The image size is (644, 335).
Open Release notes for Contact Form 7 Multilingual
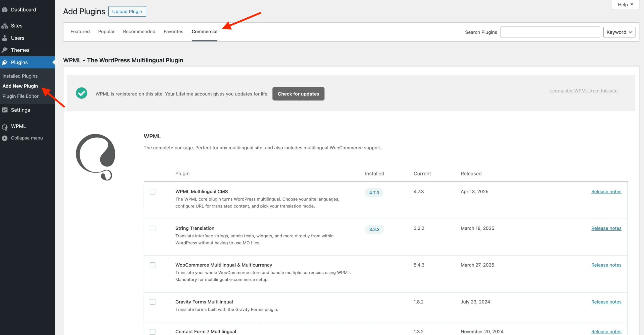[606, 332]
